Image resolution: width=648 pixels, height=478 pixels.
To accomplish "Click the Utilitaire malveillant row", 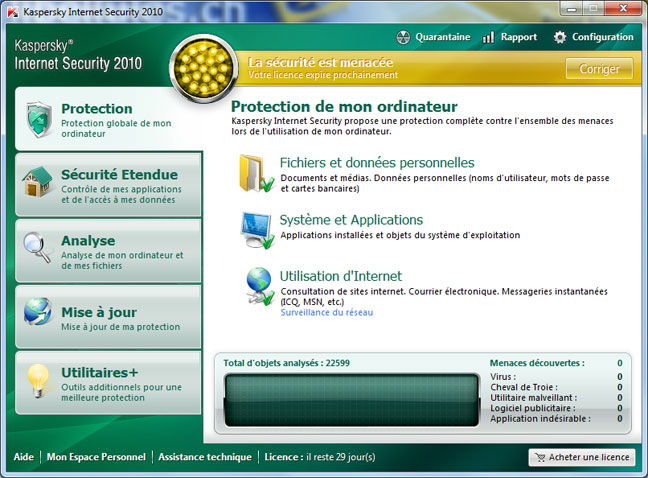I will click(556, 397).
